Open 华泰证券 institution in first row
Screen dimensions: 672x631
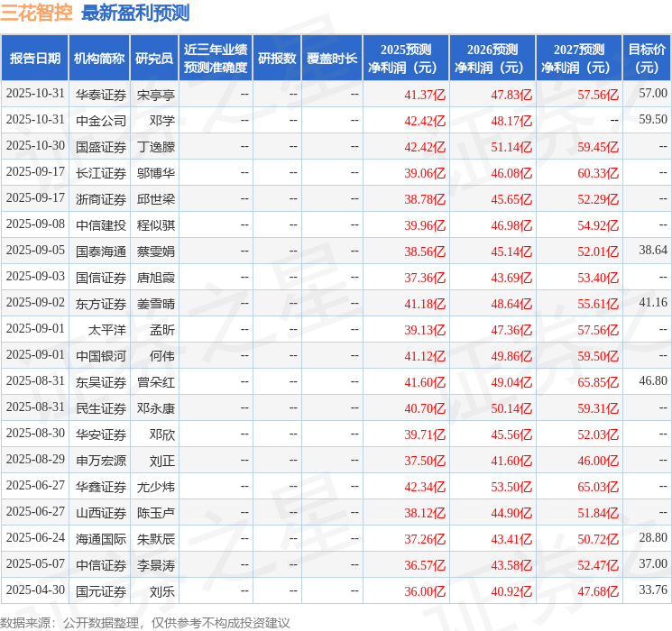(100, 94)
